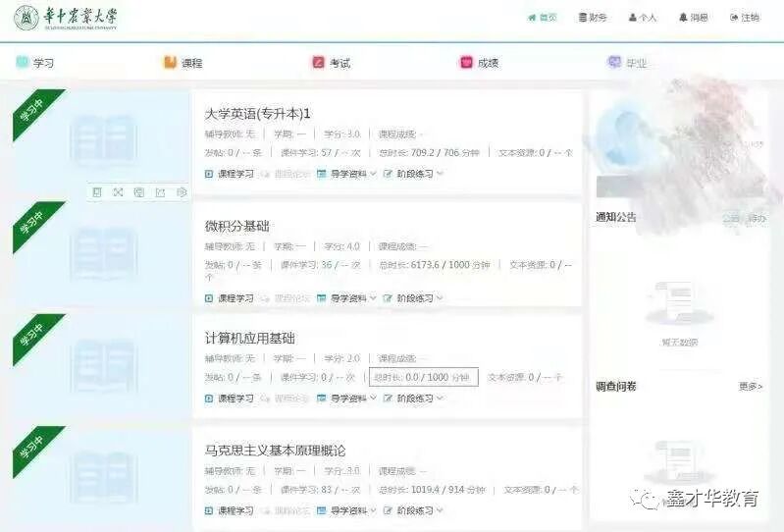Click the 华中农业大学 logo

tap(66, 18)
